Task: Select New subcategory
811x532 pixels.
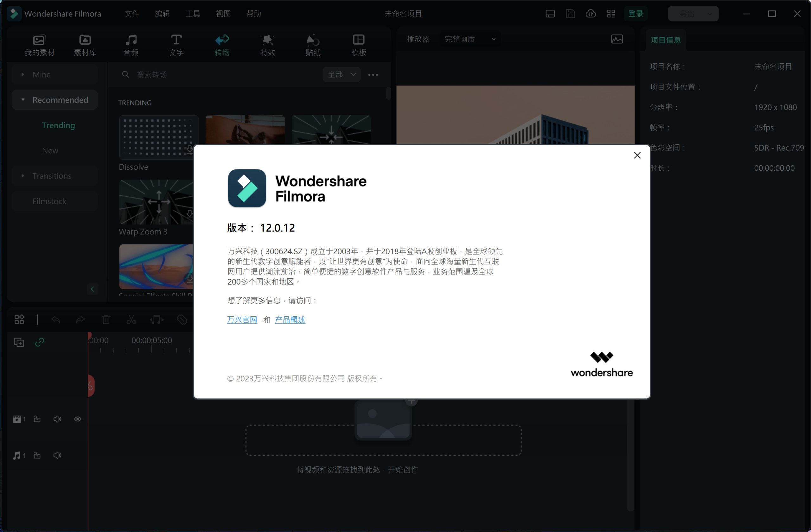Action: [50, 150]
